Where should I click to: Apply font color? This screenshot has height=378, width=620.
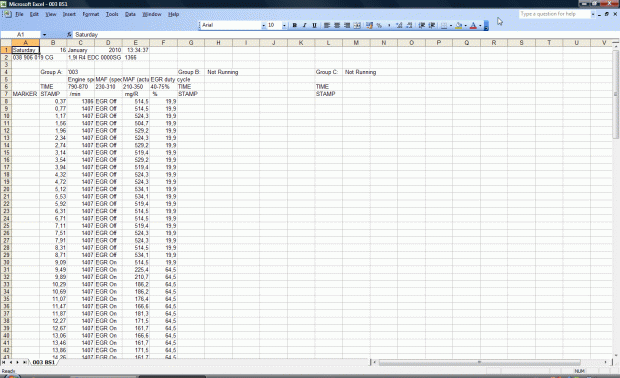(473, 25)
